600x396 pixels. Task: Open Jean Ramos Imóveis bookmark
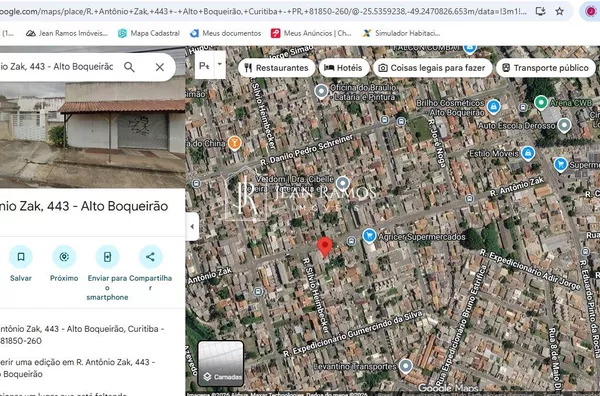tap(67, 33)
